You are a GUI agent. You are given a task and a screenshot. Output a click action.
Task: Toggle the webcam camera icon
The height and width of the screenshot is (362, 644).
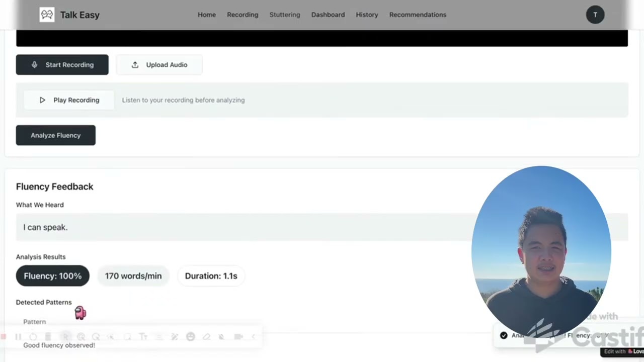tap(238, 336)
